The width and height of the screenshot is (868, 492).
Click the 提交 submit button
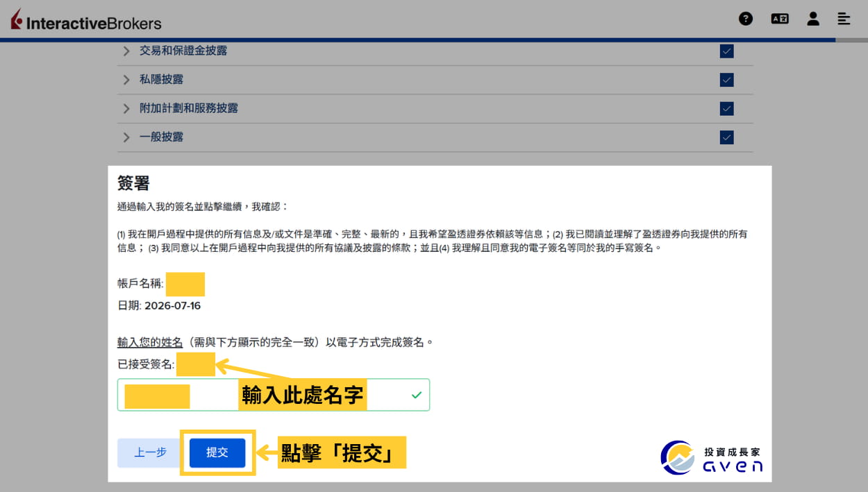click(x=217, y=452)
